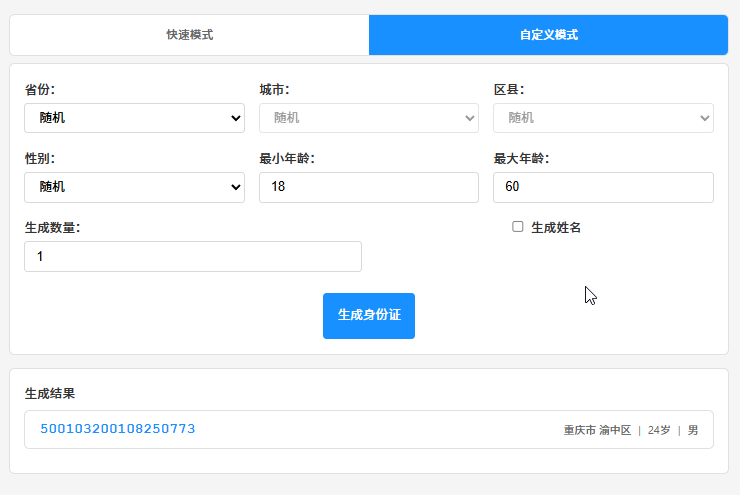
Task: Click the 生成结果 heading
Action: [50, 393]
